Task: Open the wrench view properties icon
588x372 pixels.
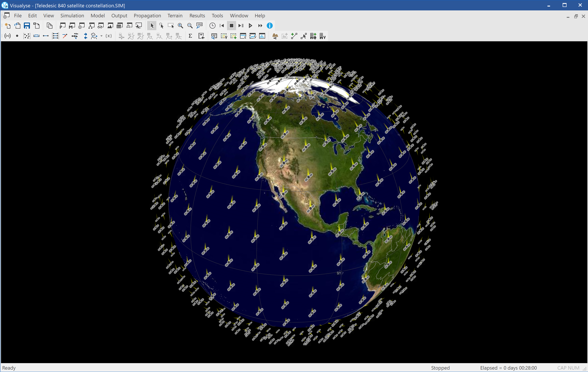Action: pyautogui.click(x=139, y=26)
